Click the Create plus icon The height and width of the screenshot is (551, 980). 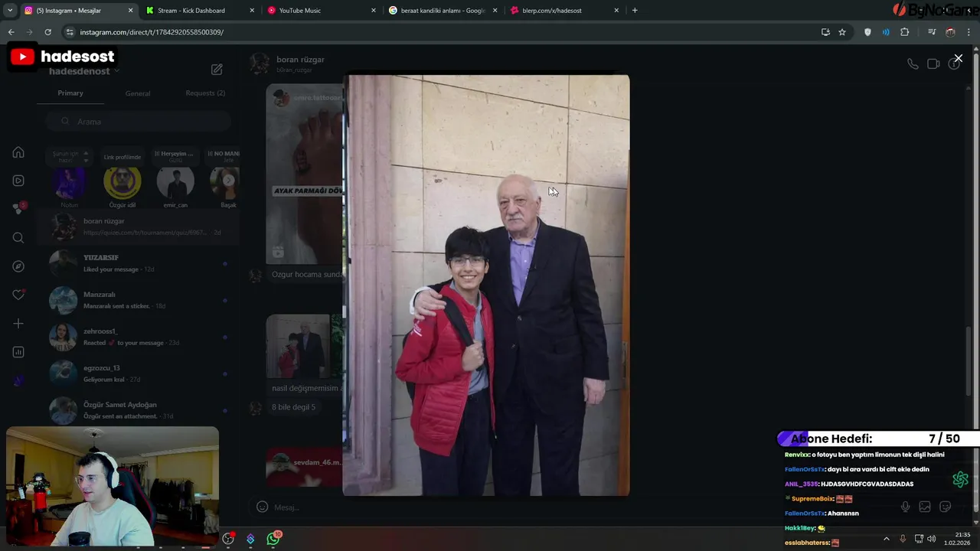[18, 324]
